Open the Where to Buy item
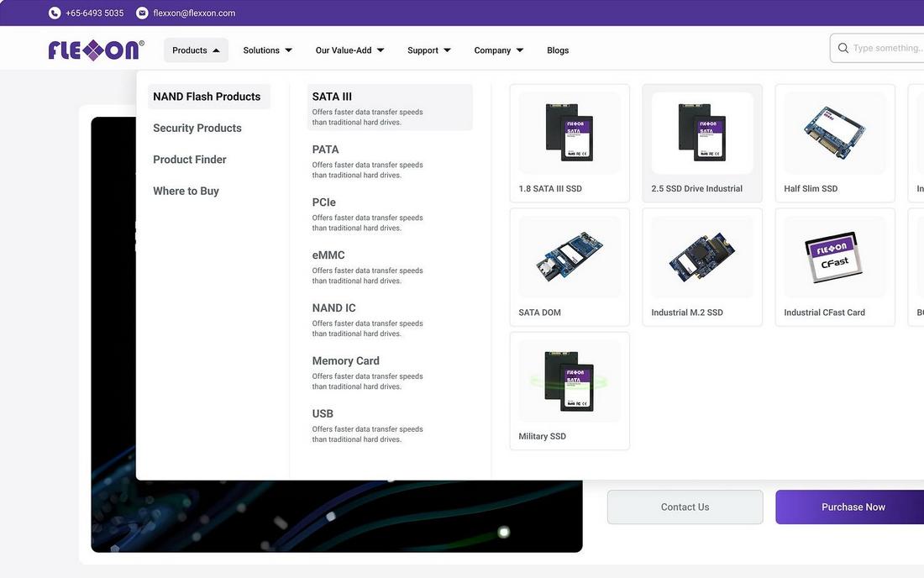 click(186, 191)
